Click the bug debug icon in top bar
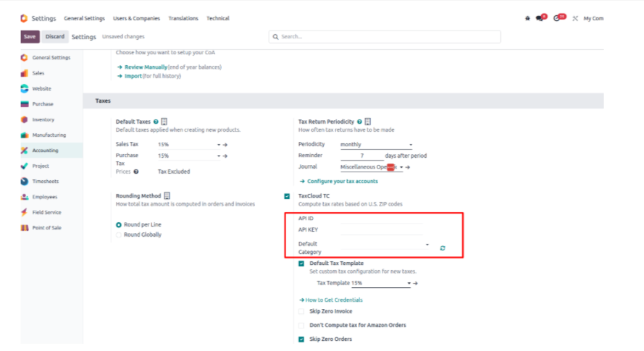644x351 pixels. (527, 18)
